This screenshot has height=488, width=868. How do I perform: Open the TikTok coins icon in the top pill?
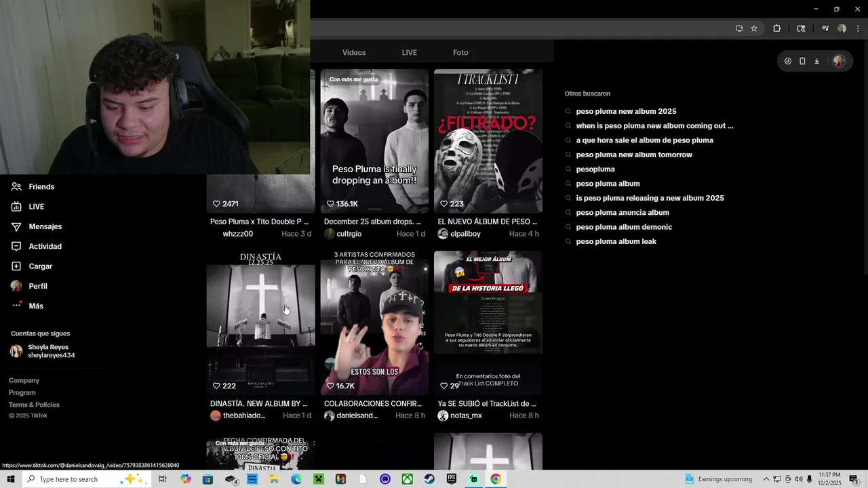point(788,61)
